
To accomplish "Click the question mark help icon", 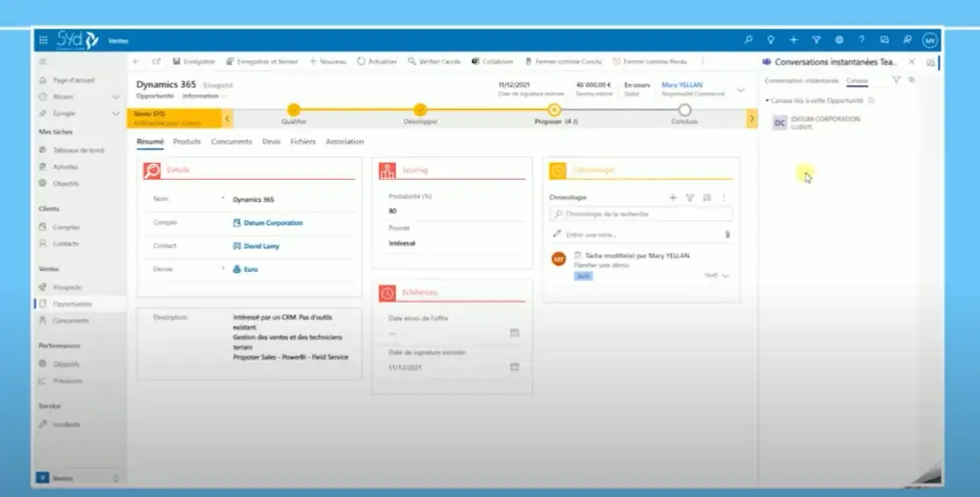I will click(861, 39).
